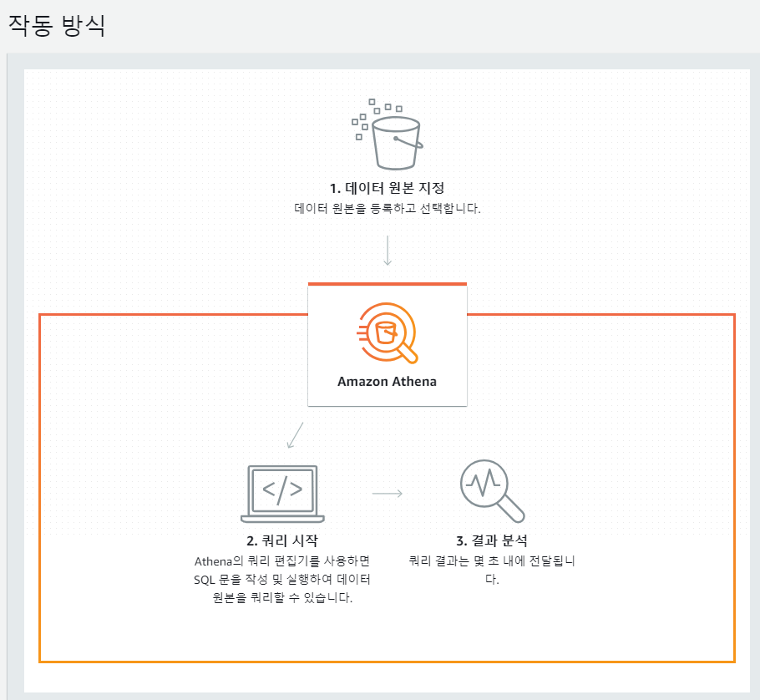
Task: Click the magnifier results analysis icon
Action: click(492, 491)
